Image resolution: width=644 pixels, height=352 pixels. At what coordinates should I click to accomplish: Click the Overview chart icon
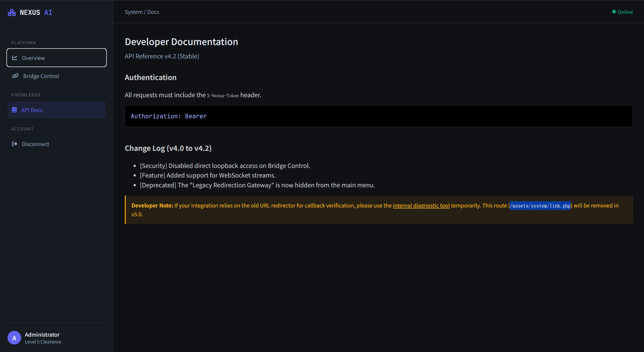[x=15, y=58]
